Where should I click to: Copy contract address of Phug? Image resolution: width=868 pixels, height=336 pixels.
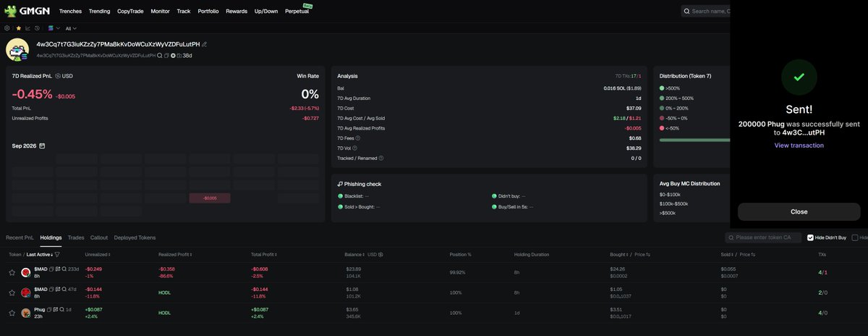49,309
